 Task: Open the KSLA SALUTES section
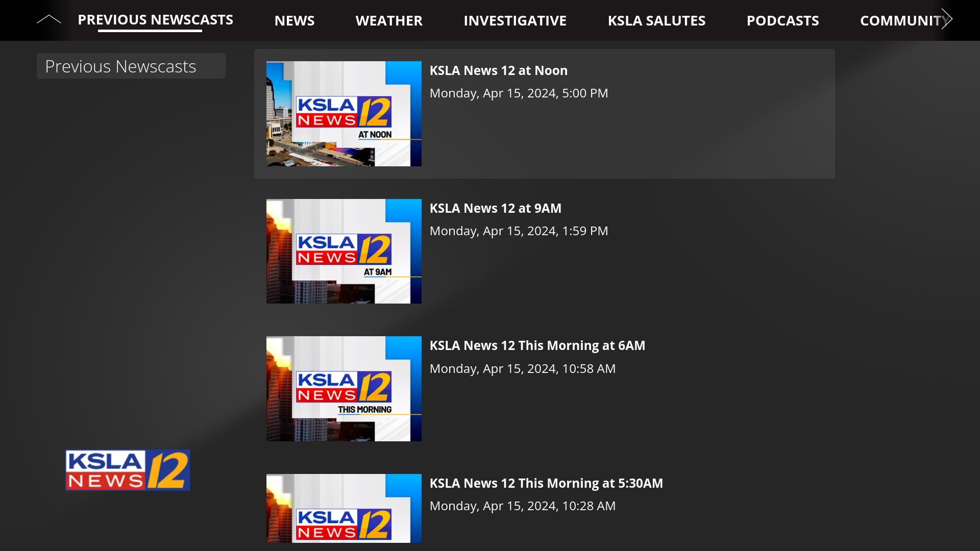pos(656,20)
